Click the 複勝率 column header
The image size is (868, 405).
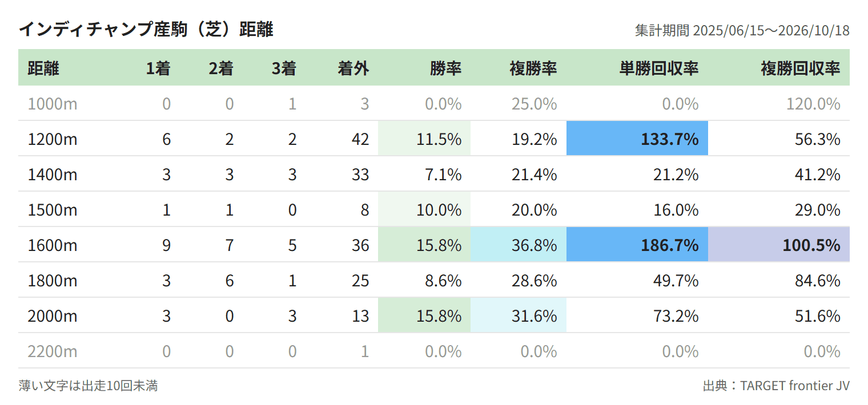coord(533,69)
